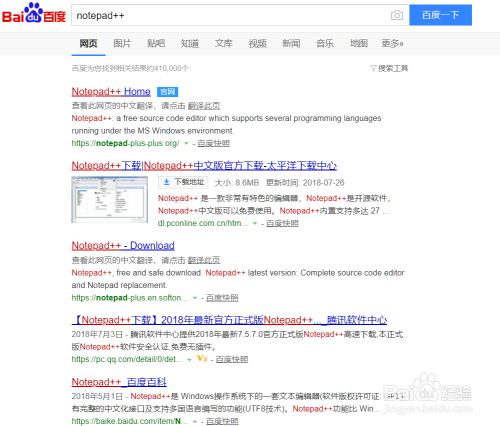Click the 更新时间: 2018-07-26 text

(305, 183)
